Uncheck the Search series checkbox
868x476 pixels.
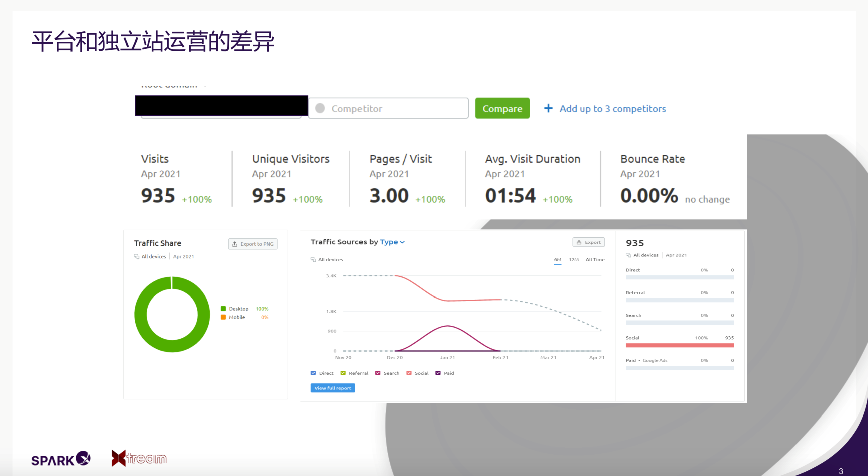(x=378, y=373)
